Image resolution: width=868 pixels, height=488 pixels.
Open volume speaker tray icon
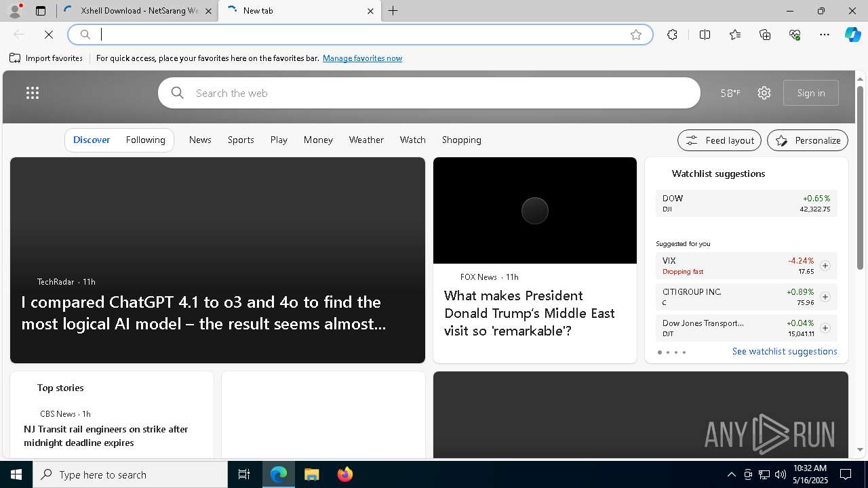tap(781, 474)
